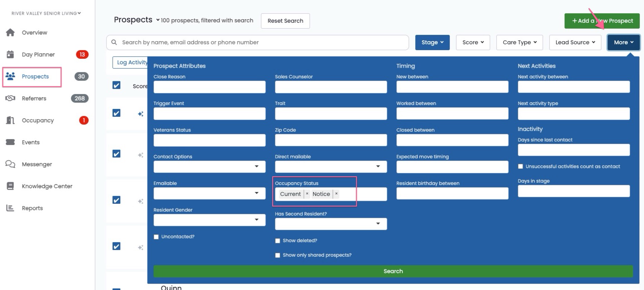Click the Next activity type field
Screen dimensions: 644x290
tap(574, 114)
